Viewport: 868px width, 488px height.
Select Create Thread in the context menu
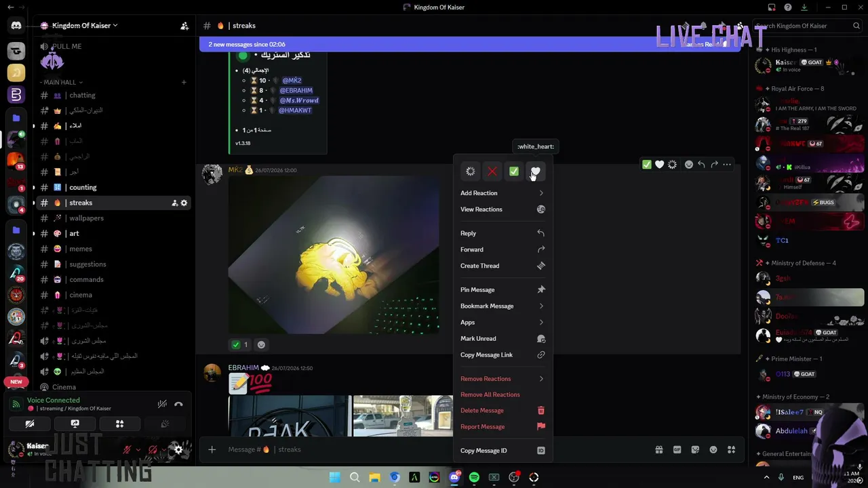[x=502, y=266]
